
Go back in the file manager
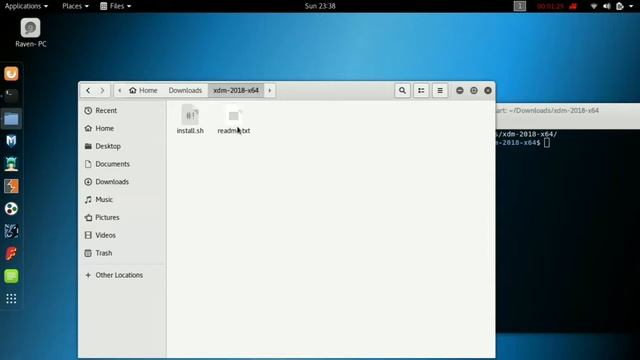[x=88, y=90]
